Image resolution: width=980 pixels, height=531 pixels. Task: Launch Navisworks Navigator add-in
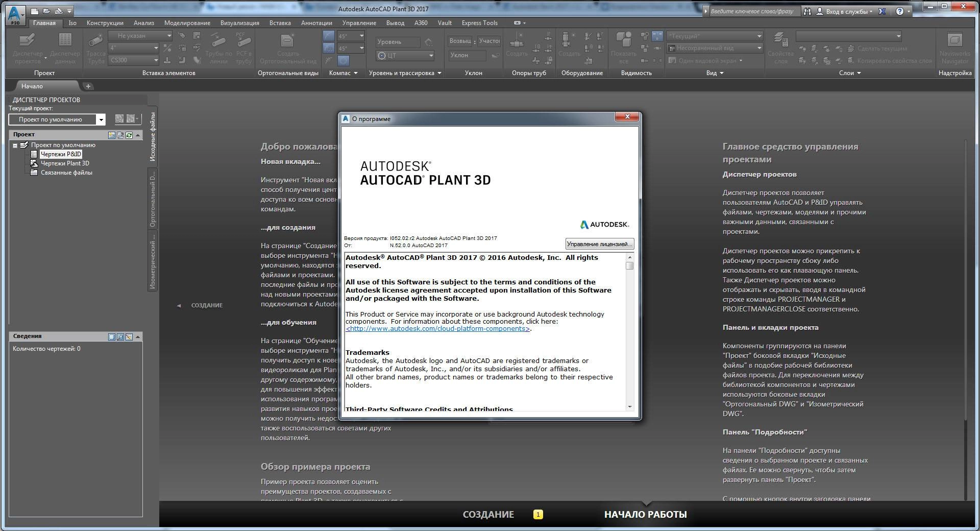(x=954, y=48)
